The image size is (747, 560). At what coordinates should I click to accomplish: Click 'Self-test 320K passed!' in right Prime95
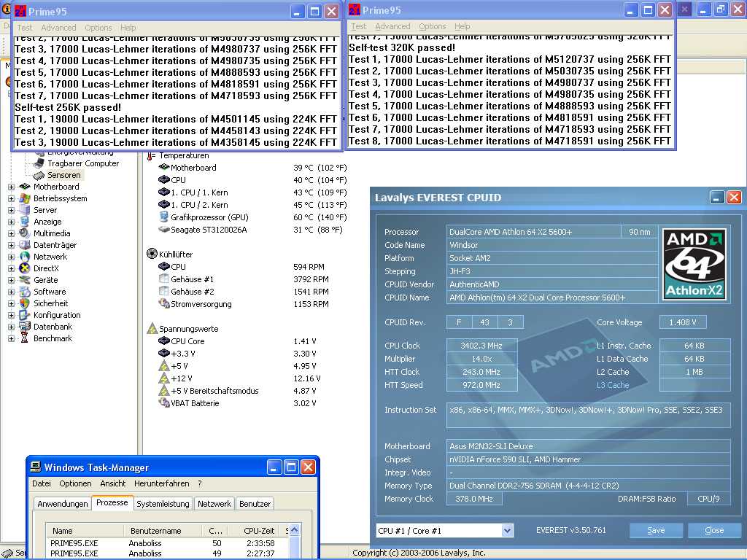click(402, 47)
